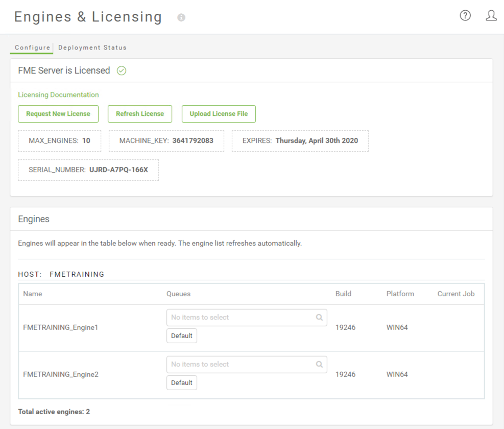Screen dimensions: 504x429
Task: Click the info icon beside Engines & Licensing
Action: click(x=181, y=17)
